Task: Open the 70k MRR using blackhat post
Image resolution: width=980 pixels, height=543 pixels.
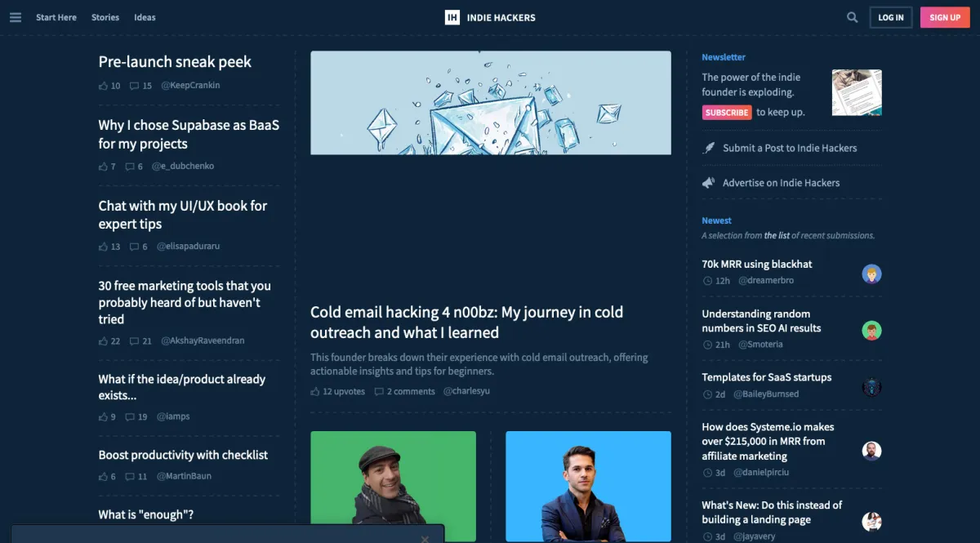Action: [757, 264]
